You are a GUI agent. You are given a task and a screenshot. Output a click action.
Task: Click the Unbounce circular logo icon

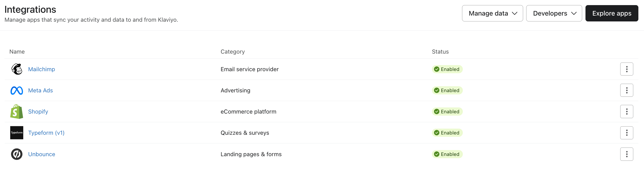pos(17,154)
